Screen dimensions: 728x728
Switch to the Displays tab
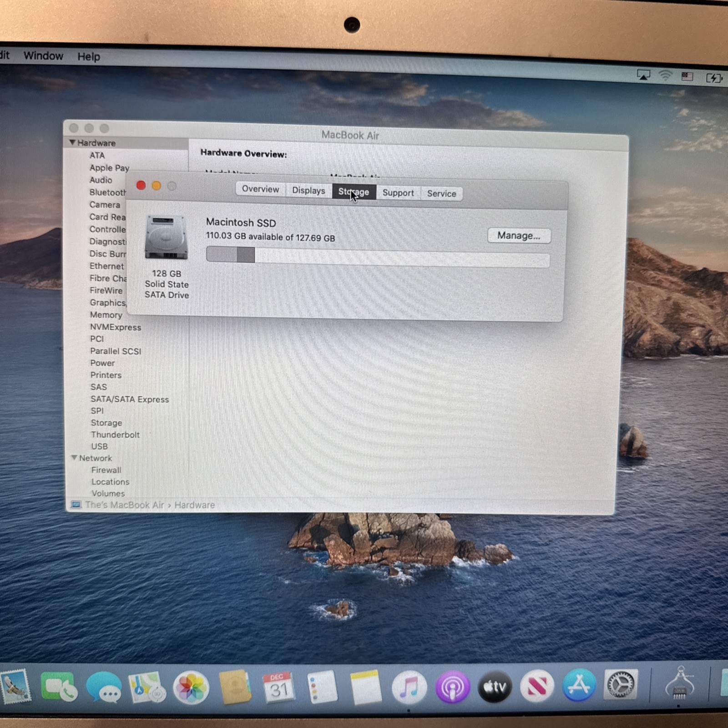pyautogui.click(x=308, y=191)
